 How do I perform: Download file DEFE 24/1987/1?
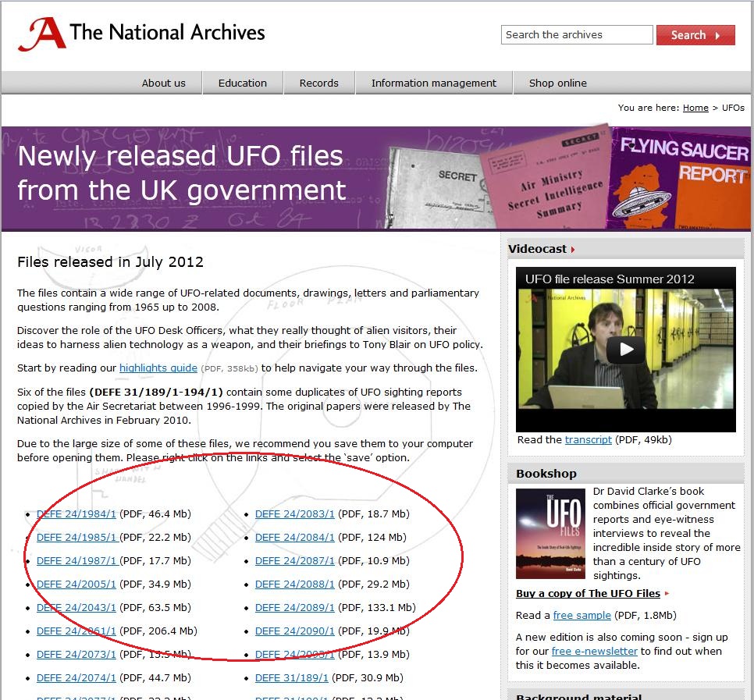[76, 560]
